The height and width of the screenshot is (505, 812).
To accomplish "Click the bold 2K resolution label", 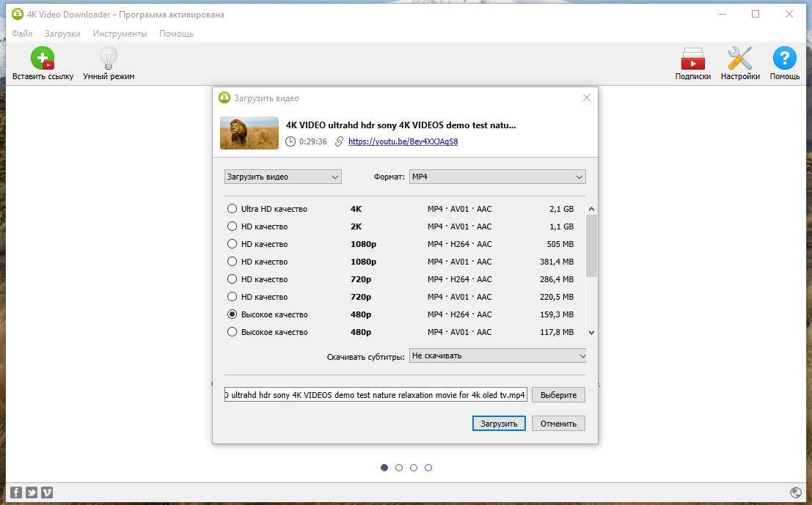I will (356, 226).
